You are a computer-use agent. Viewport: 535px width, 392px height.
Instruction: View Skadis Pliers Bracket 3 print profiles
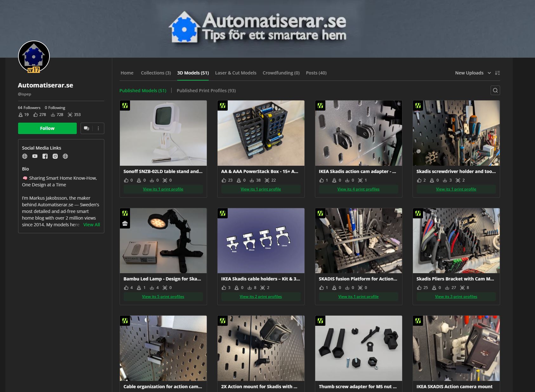[456, 297]
